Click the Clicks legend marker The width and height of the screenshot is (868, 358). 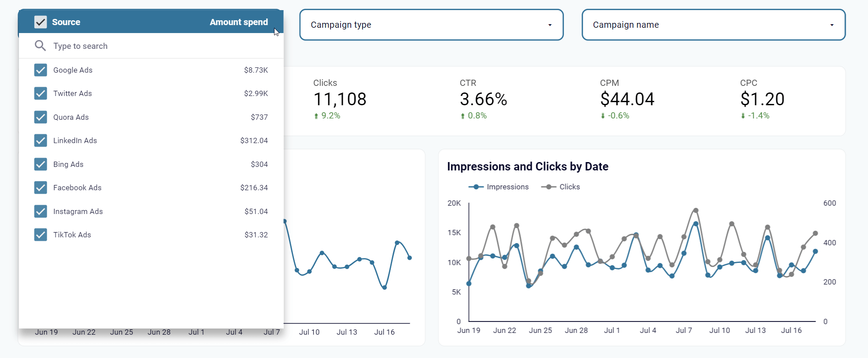coord(548,187)
